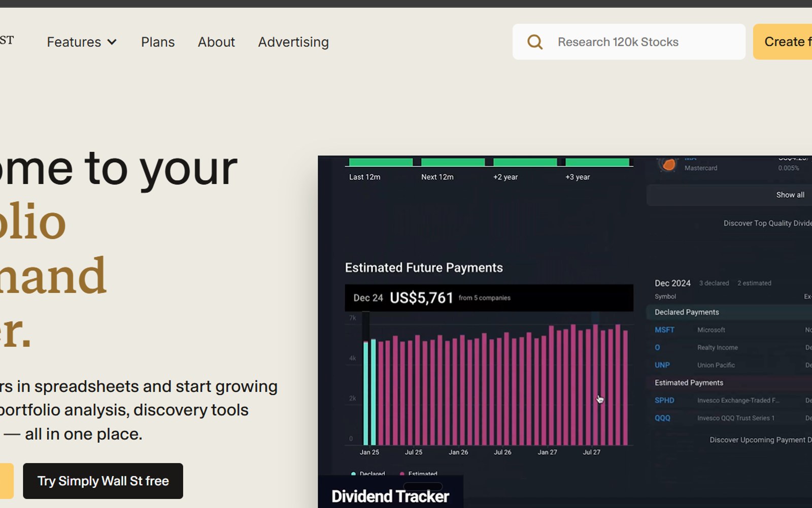Screen dimensions: 812x508
Task: Click the Last 12m green bar
Action: pyautogui.click(x=381, y=162)
